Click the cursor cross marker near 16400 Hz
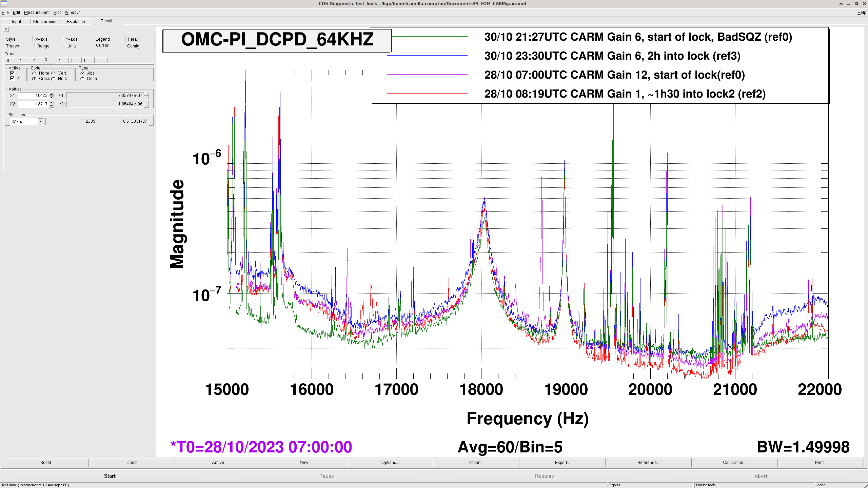The height and width of the screenshot is (488, 868). [x=347, y=251]
